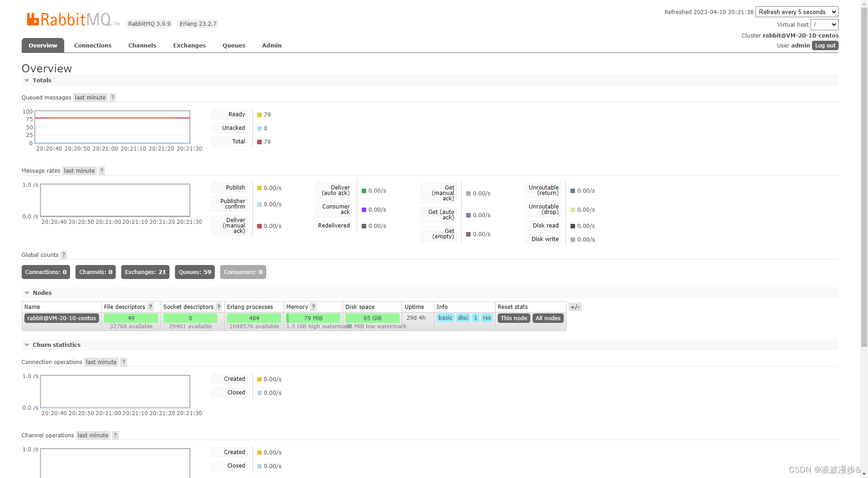The image size is (868, 478).
Task: Click Consumers: 0 global count
Action: (x=243, y=272)
